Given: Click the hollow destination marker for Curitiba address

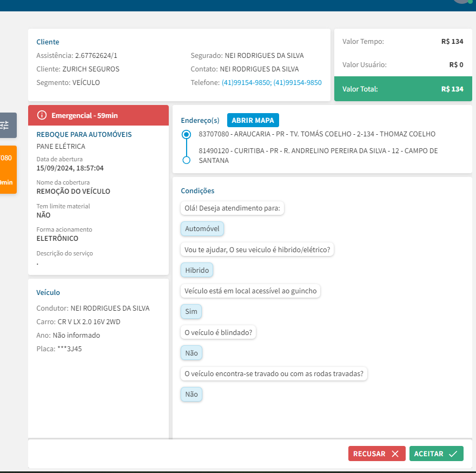Looking at the screenshot, I should [x=187, y=160].
